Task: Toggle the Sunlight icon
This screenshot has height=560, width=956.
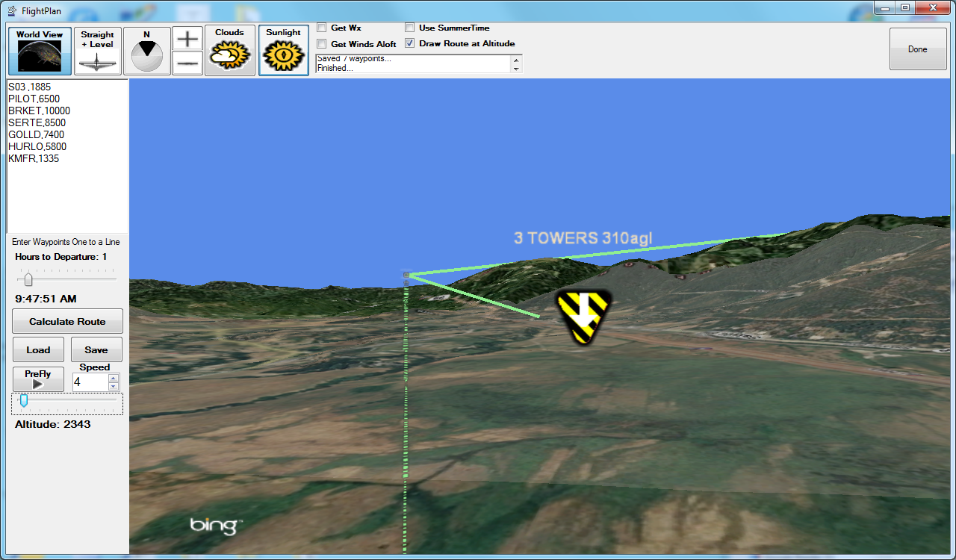Action: (284, 51)
